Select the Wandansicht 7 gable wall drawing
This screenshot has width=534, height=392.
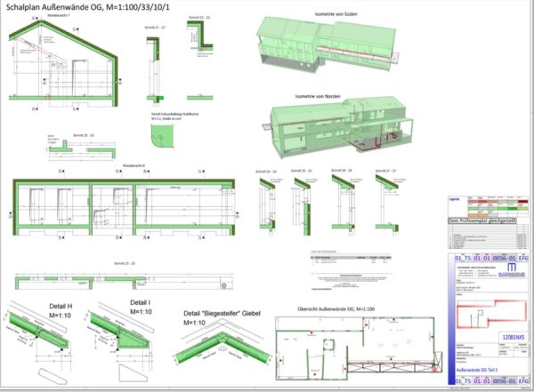tap(62, 67)
